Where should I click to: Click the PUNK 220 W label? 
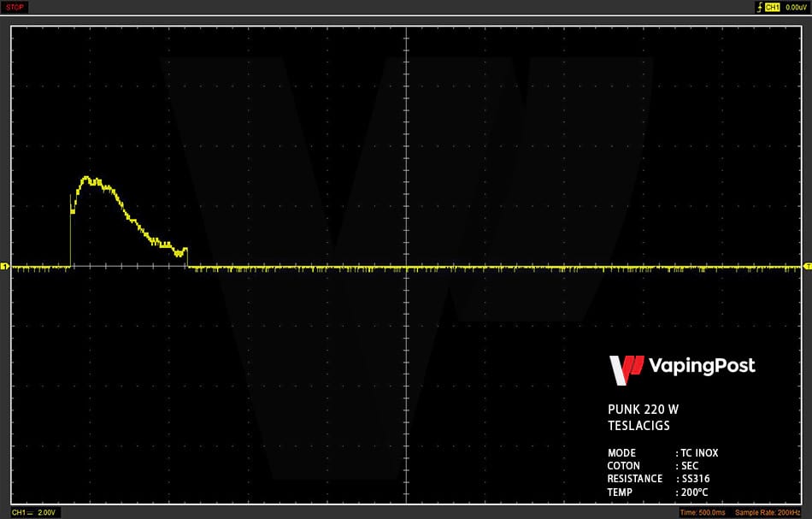643,410
